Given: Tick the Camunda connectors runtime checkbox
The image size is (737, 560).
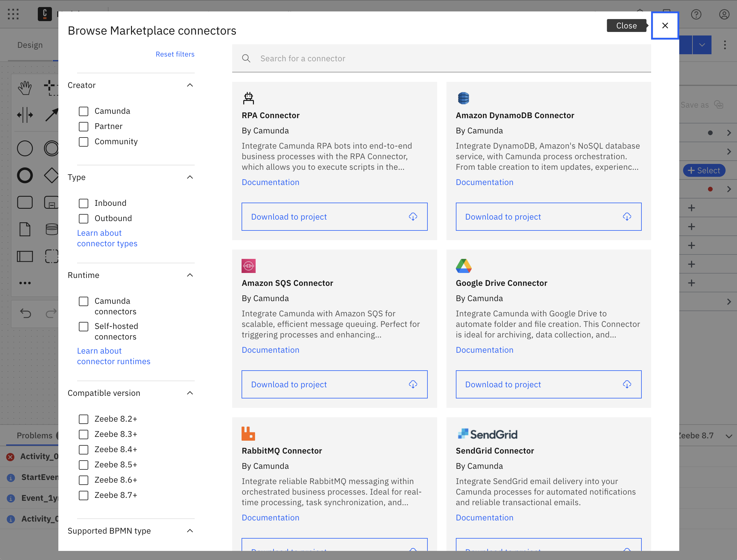Looking at the screenshot, I should point(84,301).
